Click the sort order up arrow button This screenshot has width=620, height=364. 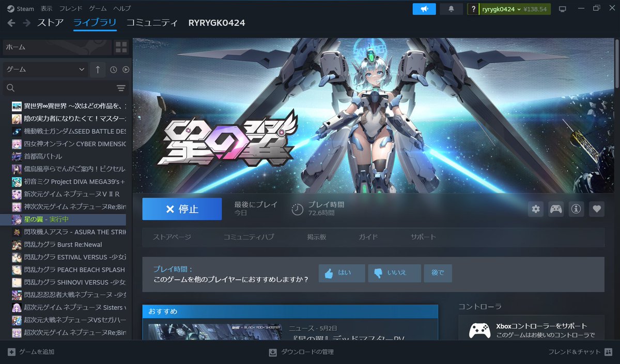[98, 69]
